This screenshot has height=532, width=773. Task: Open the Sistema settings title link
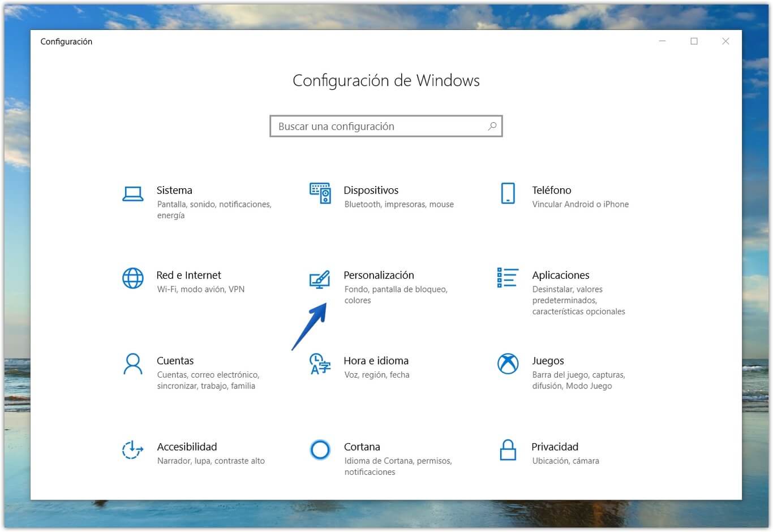click(174, 191)
